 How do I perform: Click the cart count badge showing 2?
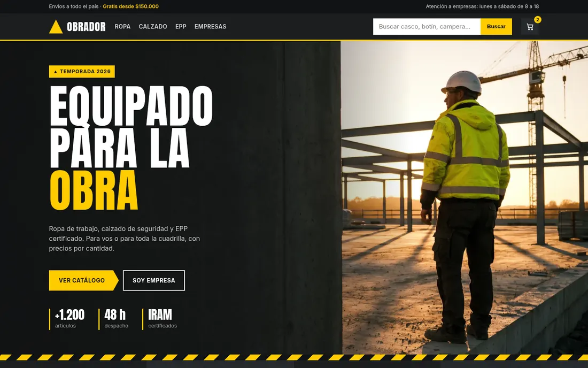tap(537, 19)
